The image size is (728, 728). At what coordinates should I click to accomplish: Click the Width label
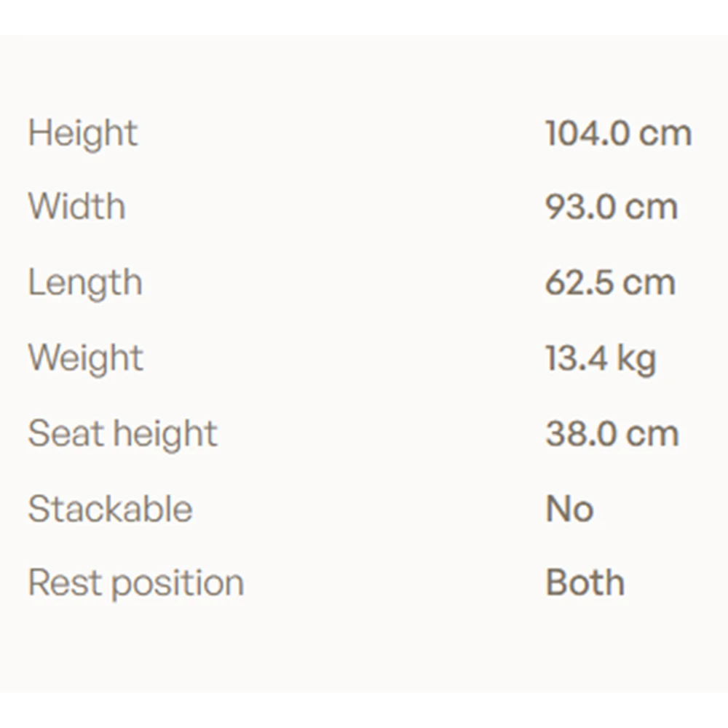76,206
